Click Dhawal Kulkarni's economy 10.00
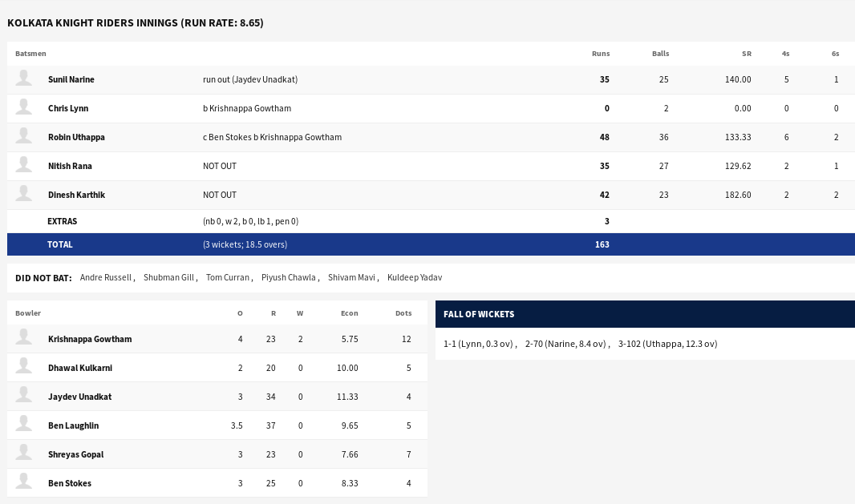Screen dimensions: 855x504 click(x=347, y=368)
